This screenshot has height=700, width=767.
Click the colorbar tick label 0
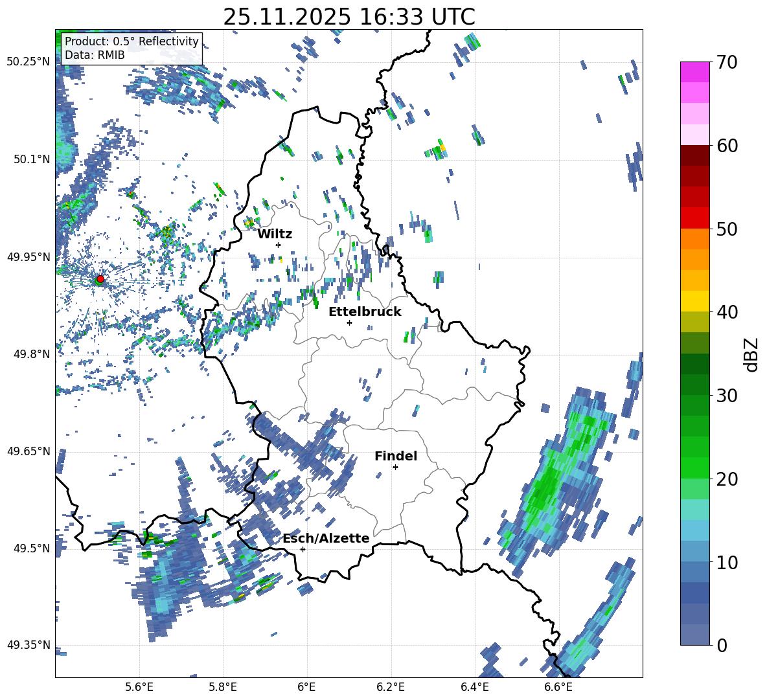[x=722, y=645]
